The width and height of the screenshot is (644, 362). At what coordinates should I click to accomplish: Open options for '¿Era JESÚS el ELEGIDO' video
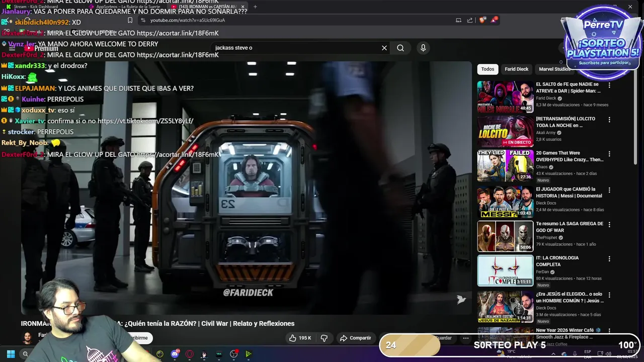pos(609,295)
